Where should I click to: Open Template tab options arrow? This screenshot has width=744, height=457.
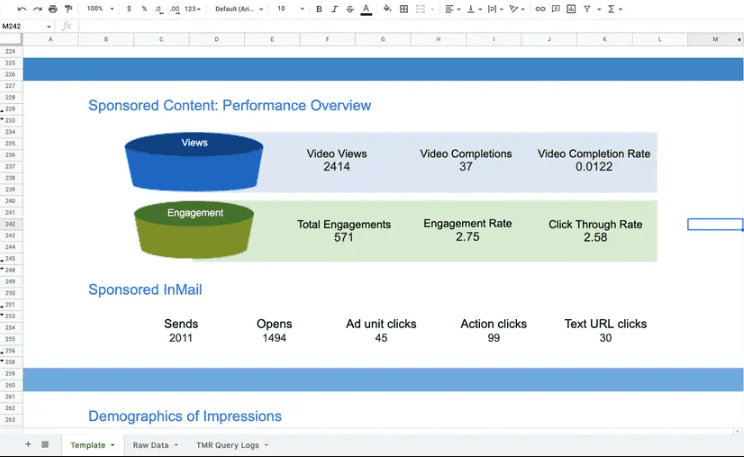click(x=113, y=445)
